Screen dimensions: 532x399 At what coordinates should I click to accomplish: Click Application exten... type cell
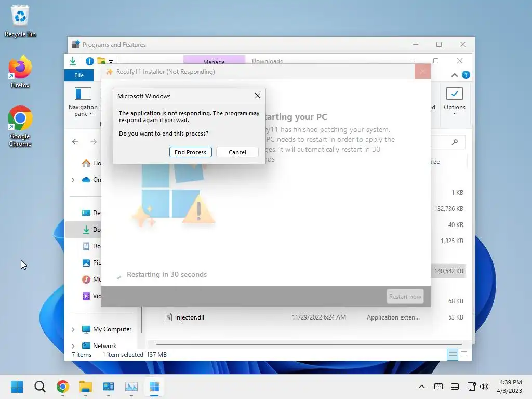tap(393, 317)
